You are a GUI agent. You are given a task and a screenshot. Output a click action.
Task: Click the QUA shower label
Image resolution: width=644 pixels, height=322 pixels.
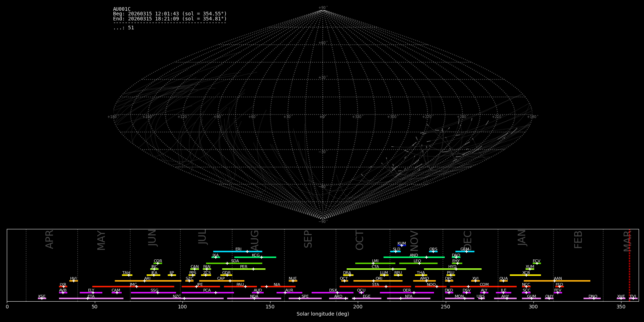(503, 279)
